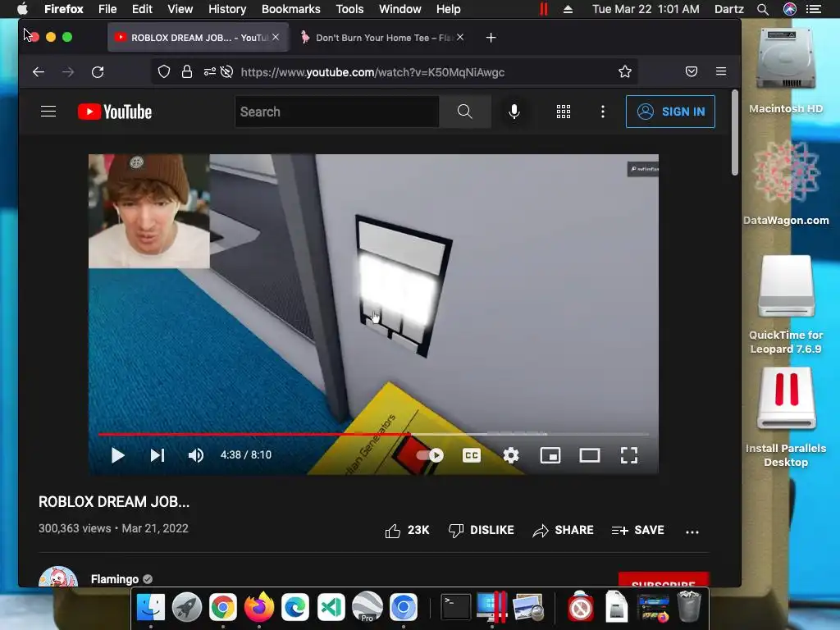Open Spotlight search in menu bar
The width and height of the screenshot is (840, 630).
pos(763,9)
